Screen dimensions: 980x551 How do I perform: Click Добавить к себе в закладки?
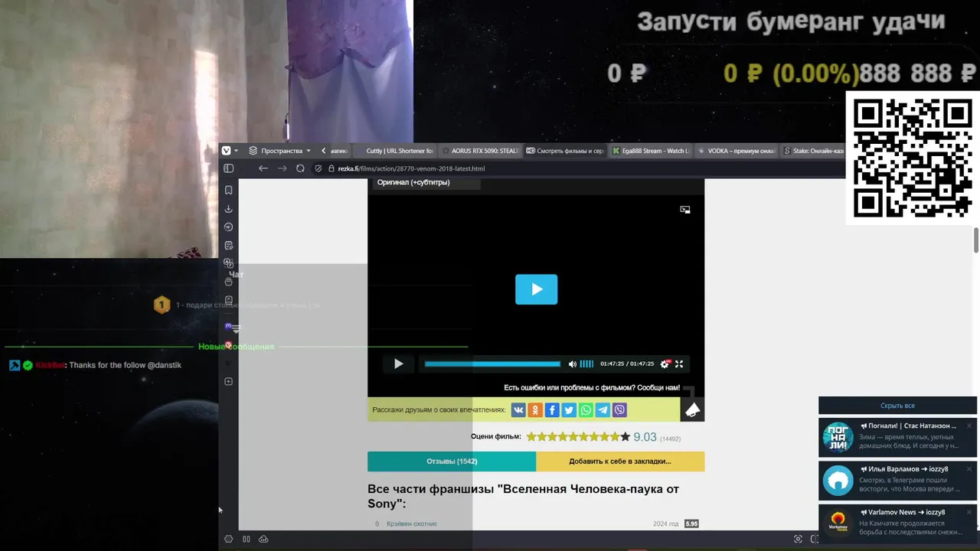coord(620,461)
